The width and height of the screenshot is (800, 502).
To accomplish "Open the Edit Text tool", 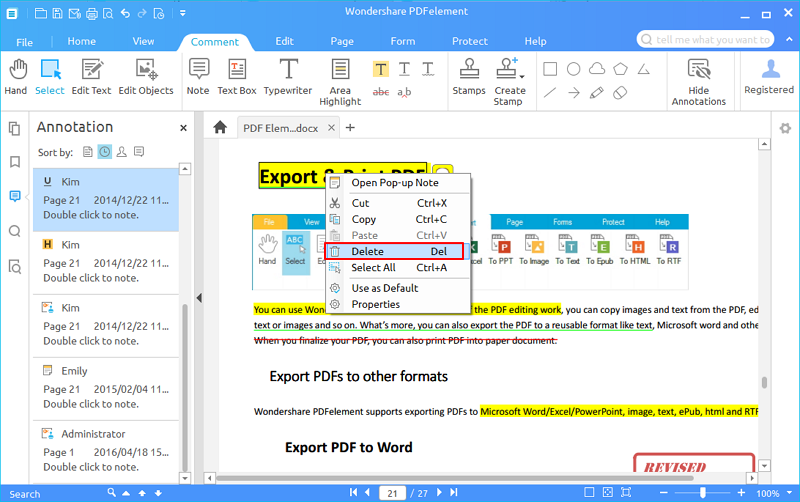I will coord(91,77).
